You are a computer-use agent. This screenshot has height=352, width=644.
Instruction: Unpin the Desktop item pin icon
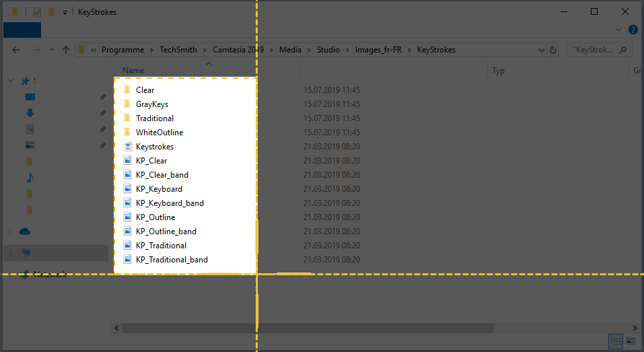tap(103, 97)
